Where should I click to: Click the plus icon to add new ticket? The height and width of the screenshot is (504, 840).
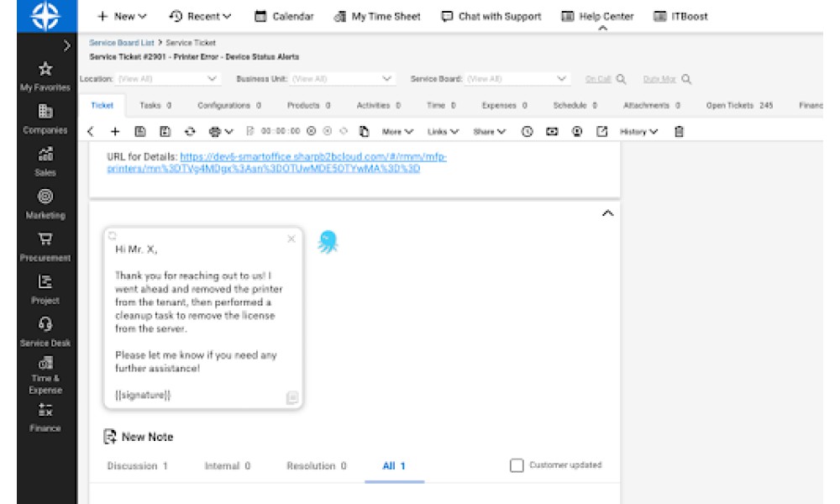115,131
